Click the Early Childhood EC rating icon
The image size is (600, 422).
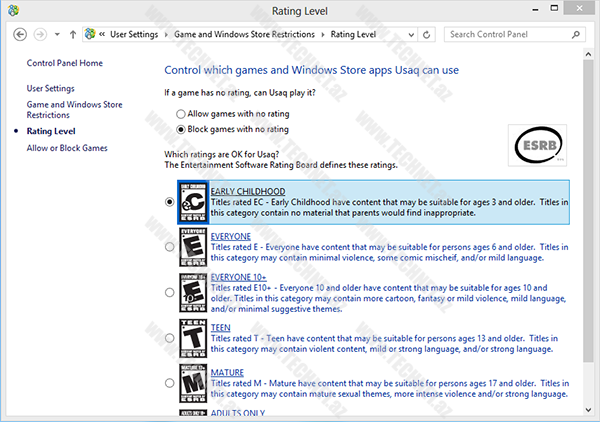pyautogui.click(x=192, y=201)
